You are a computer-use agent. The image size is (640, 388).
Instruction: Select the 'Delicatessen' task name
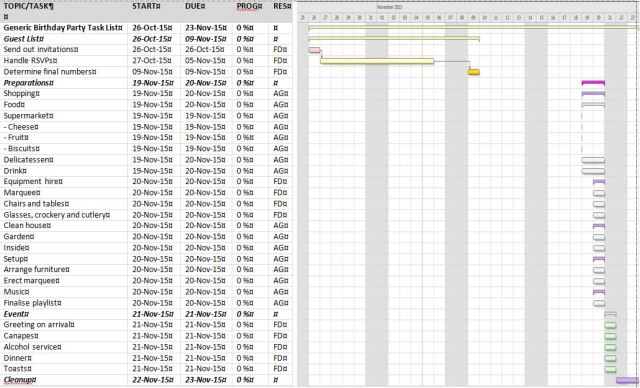(x=29, y=160)
